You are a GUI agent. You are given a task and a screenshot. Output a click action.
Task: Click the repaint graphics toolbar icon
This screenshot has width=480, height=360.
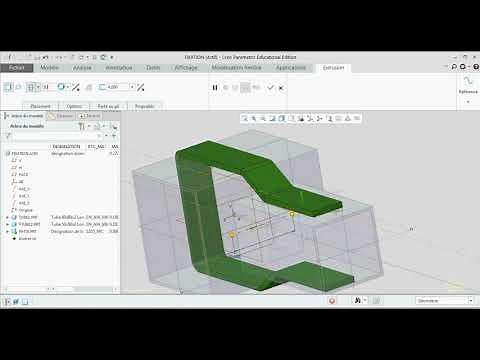[x=273, y=118]
